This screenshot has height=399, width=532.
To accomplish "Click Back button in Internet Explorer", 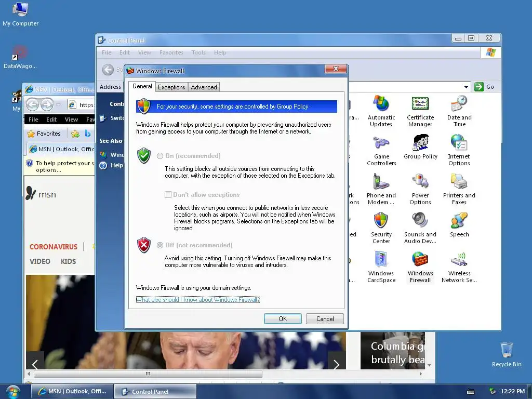I will 32,104.
